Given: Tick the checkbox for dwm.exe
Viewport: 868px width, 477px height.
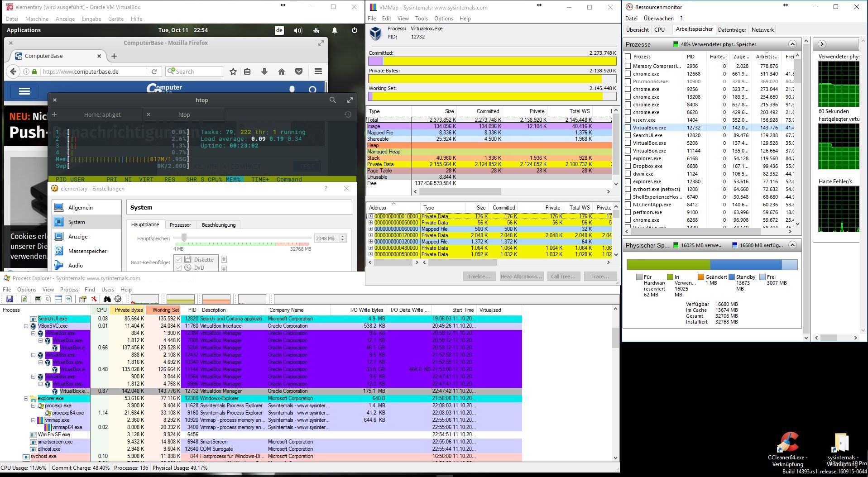Looking at the screenshot, I should pyautogui.click(x=628, y=174).
